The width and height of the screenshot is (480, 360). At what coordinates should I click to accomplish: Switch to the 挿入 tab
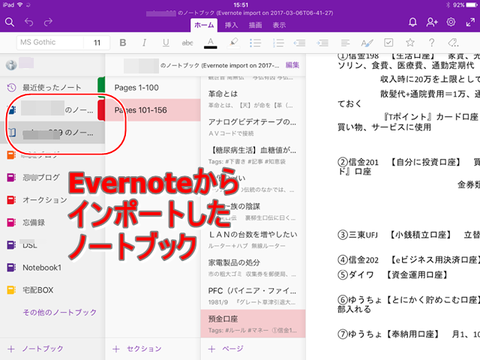click(231, 25)
